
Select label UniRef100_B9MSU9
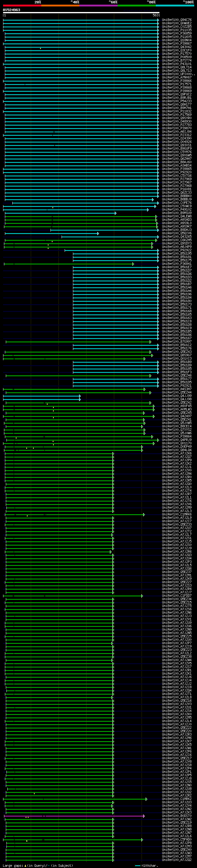coord(177,213)
